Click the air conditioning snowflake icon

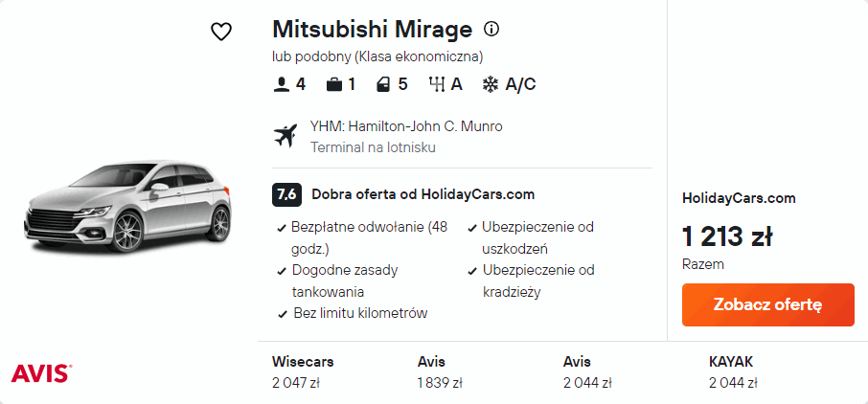(490, 84)
